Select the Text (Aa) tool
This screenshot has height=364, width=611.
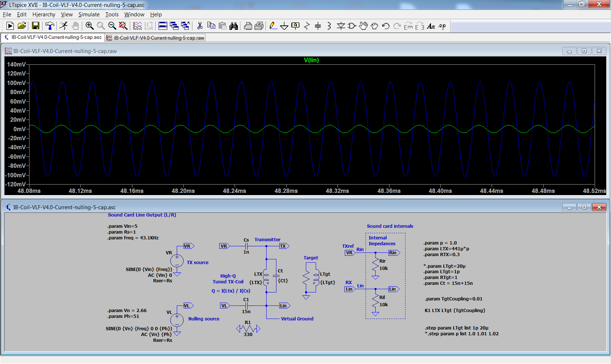(x=431, y=26)
